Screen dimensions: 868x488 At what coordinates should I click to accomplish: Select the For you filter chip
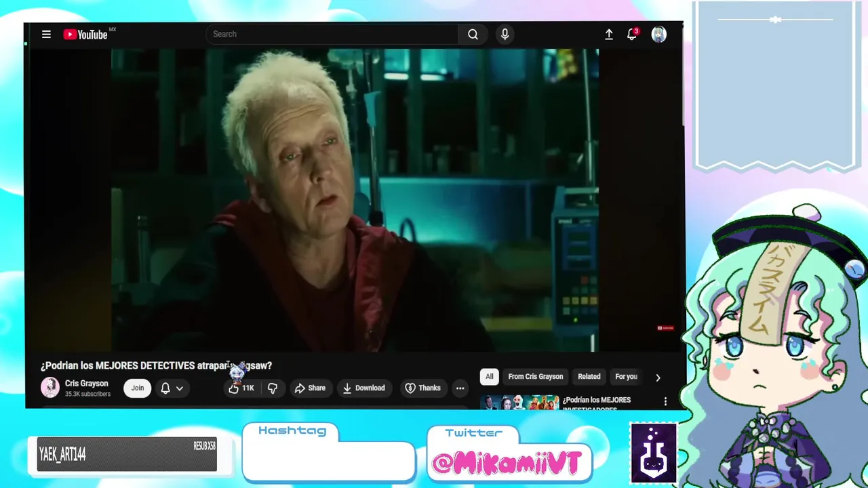(x=626, y=377)
